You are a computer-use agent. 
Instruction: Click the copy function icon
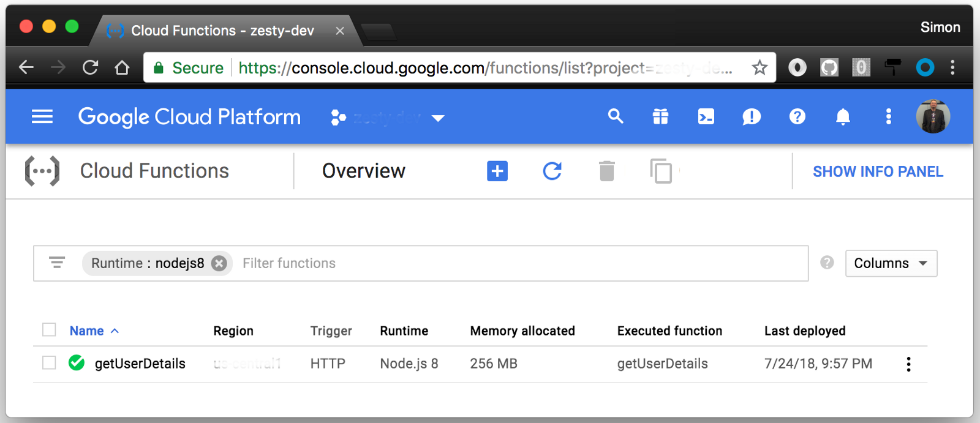coord(661,171)
